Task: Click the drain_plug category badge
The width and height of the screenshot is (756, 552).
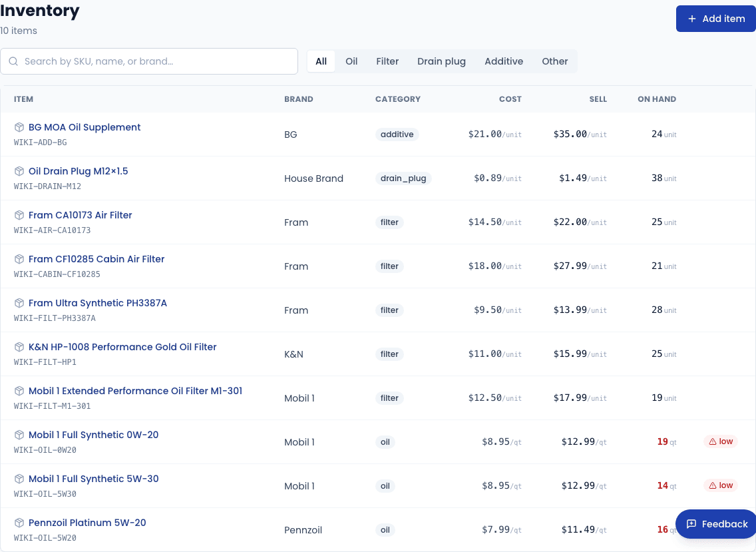Action: tap(403, 178)
